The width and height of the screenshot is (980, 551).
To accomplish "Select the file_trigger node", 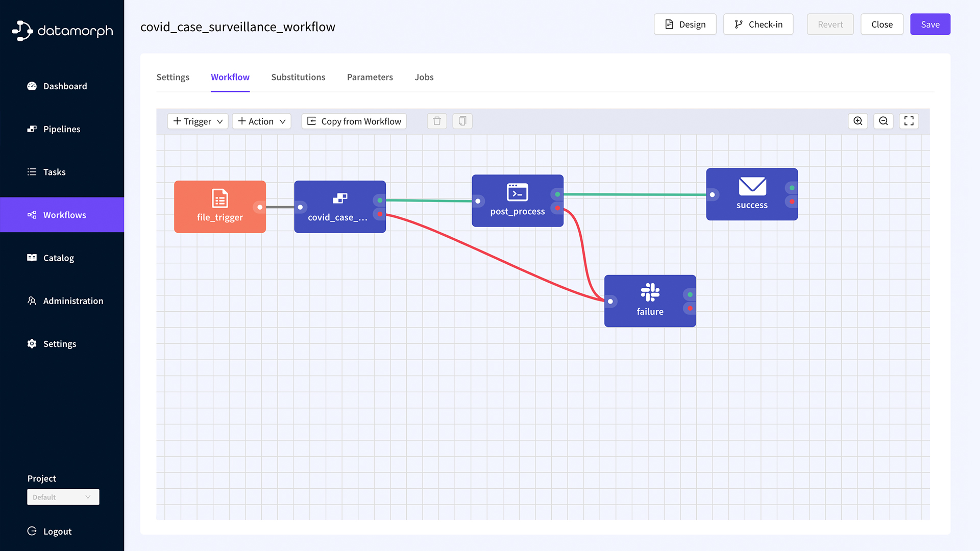I will click(x=219, y=207).
